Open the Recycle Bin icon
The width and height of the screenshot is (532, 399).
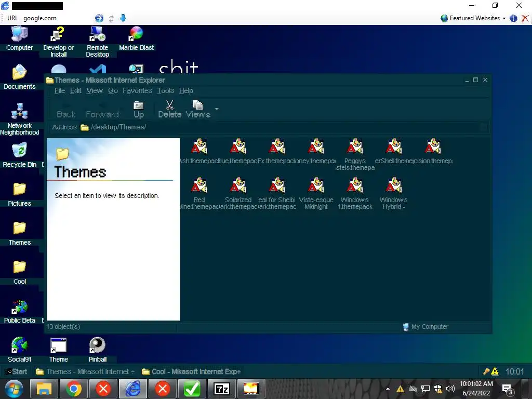tap(19, 155)
